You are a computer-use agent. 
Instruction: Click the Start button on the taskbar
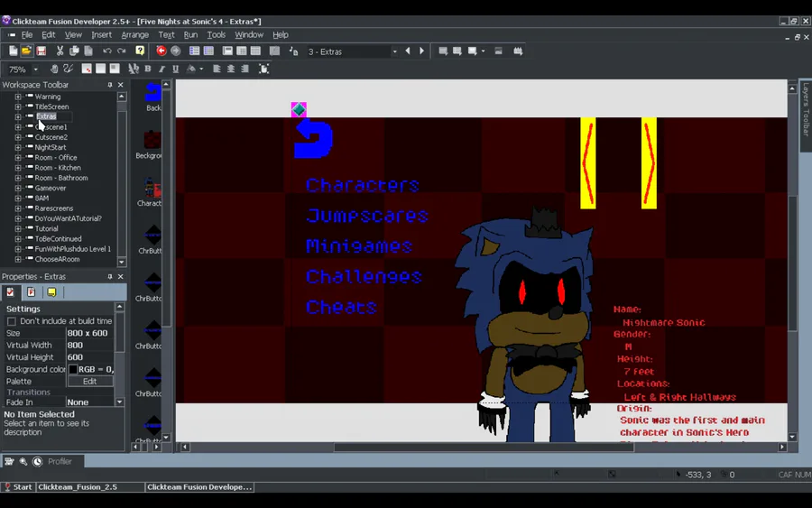point(18,486)
